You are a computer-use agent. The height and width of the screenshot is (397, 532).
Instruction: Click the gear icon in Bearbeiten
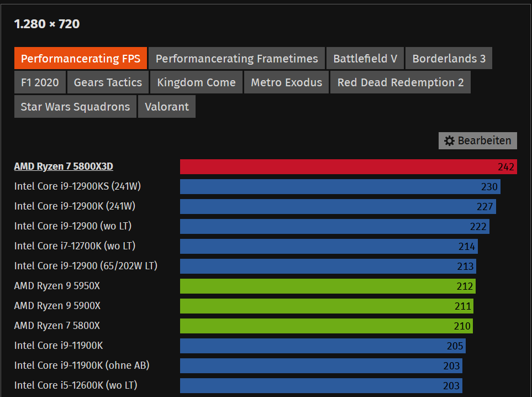click(x=449, y=141)
